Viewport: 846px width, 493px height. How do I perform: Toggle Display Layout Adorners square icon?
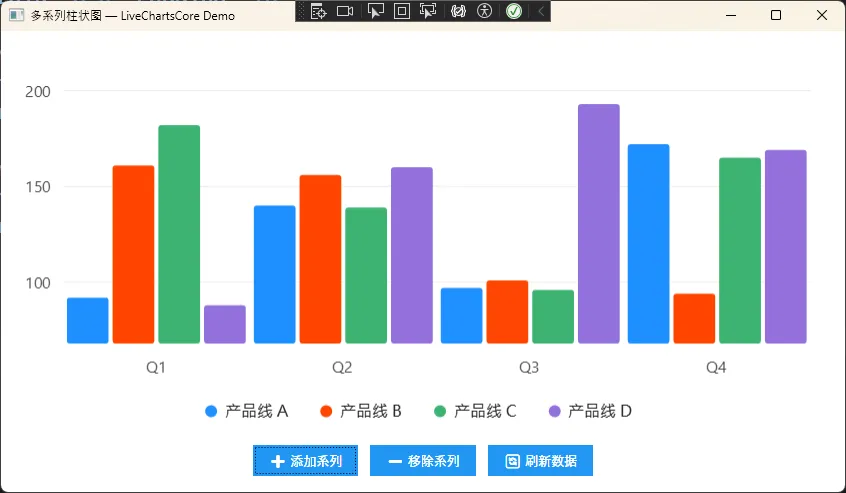[x=402, y=11]
